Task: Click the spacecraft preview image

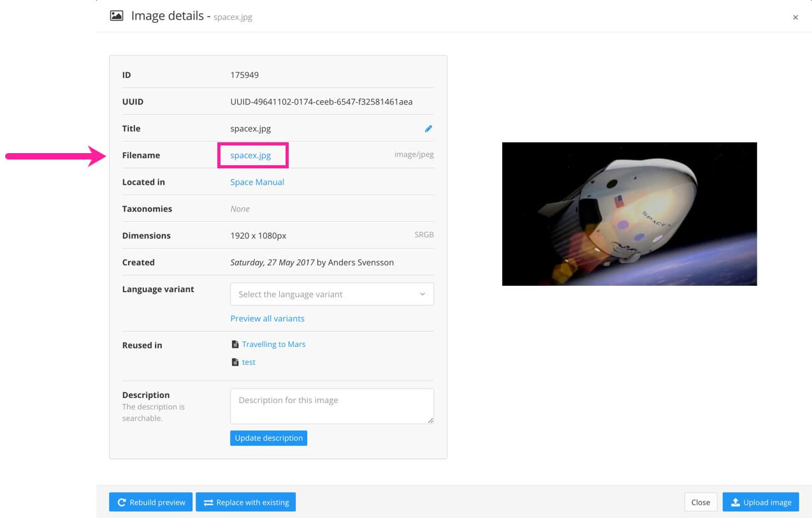Action: pyautogui.click(x=629, y=214)
